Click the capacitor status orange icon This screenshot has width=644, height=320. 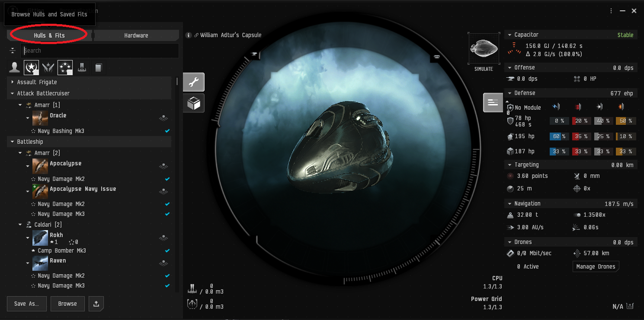click(x=514, y=49)
